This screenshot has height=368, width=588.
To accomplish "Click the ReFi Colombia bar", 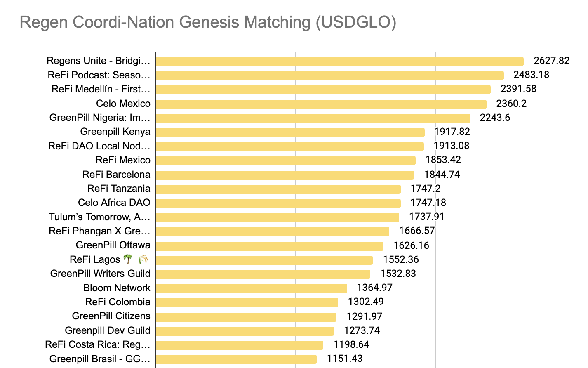I will pos(247,302).
